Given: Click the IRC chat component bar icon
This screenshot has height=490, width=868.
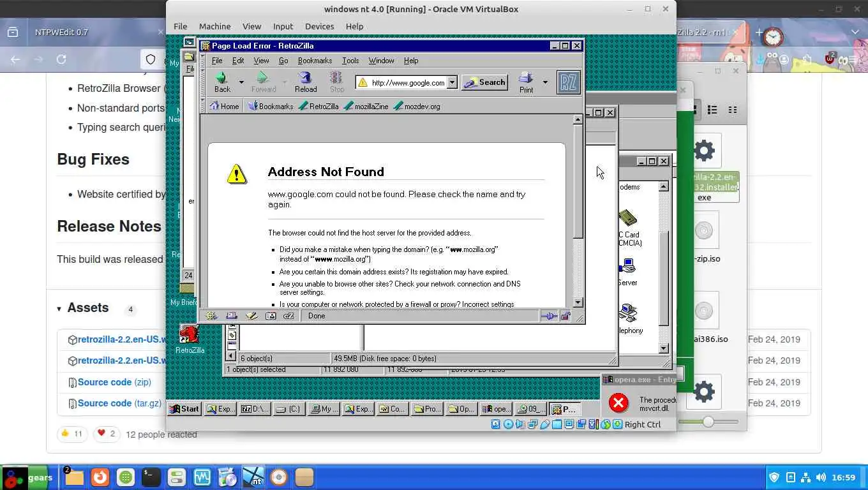Looking at the screenshot, I should 288,316.
